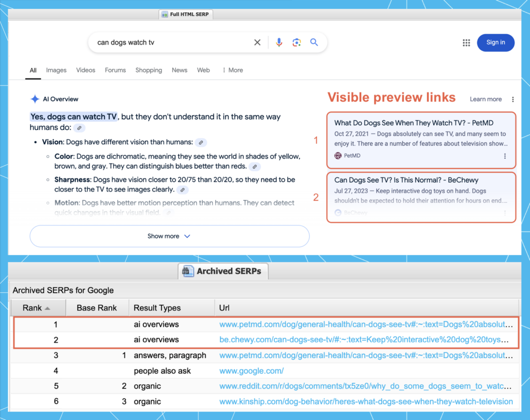
Task: Click the AI Overview sparkle icon
Action: (x=34, y=99)
